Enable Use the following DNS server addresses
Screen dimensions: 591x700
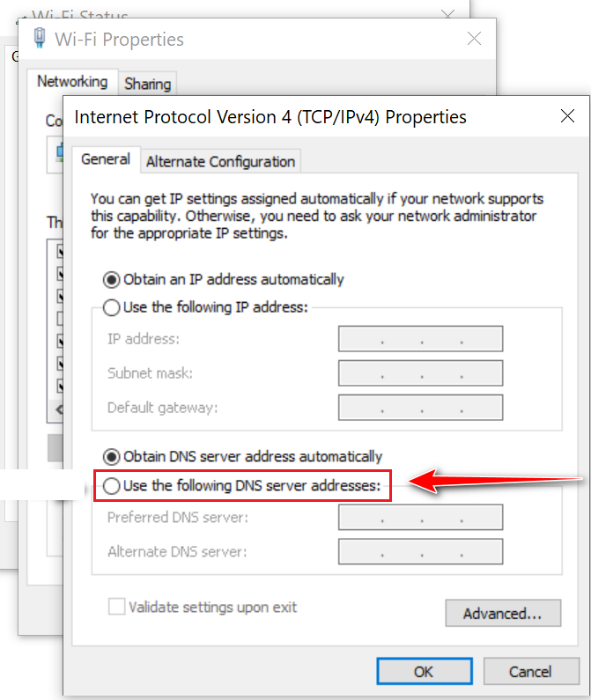click(112, 485)
